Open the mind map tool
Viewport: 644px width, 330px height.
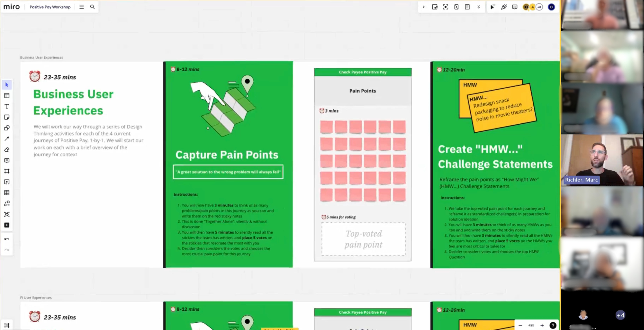(x=7, y=214)
